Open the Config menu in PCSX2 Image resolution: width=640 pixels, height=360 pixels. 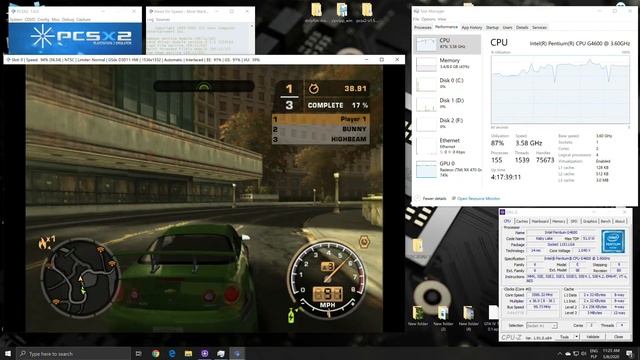click(x=43, y=19)
